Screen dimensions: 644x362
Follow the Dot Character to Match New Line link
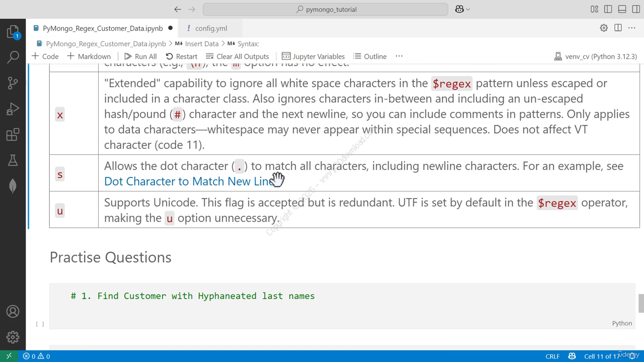(189, 182)
